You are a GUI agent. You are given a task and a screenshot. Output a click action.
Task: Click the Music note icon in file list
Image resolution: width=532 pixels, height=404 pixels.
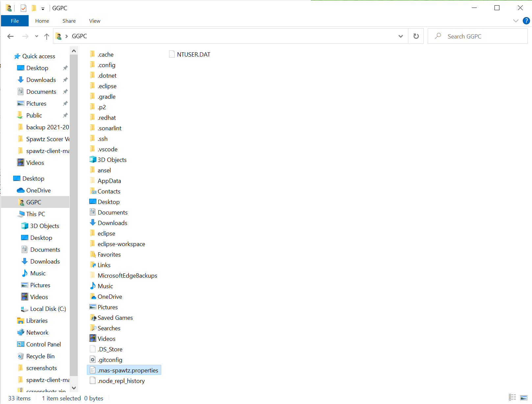93,286
